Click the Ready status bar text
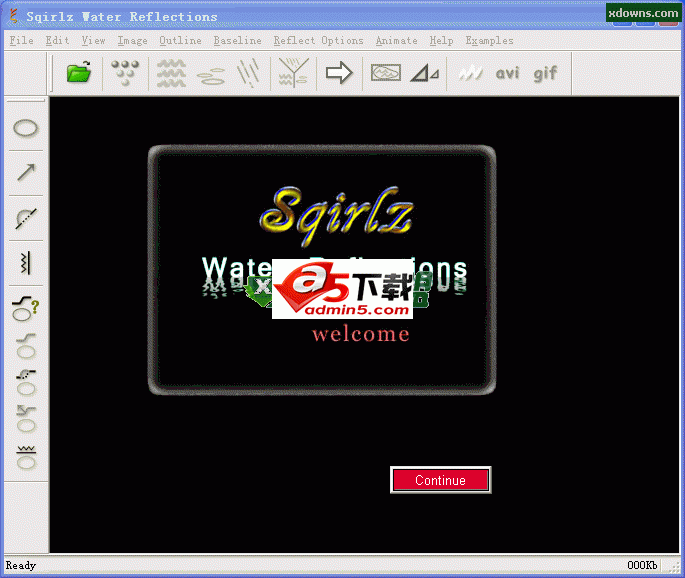This screenshot has height=578, width=685. coord(21,565)
